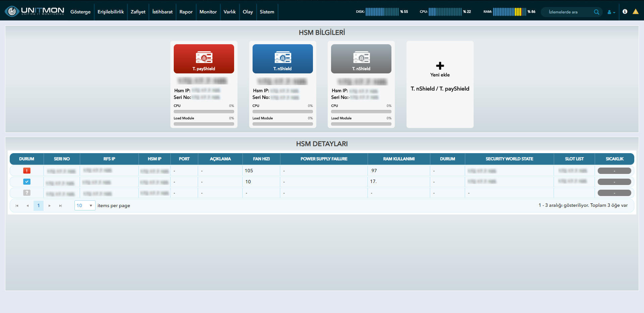Click the yellow warning triangle icon
Viewport: 644px width, 313px height.
tap(636, 11)
